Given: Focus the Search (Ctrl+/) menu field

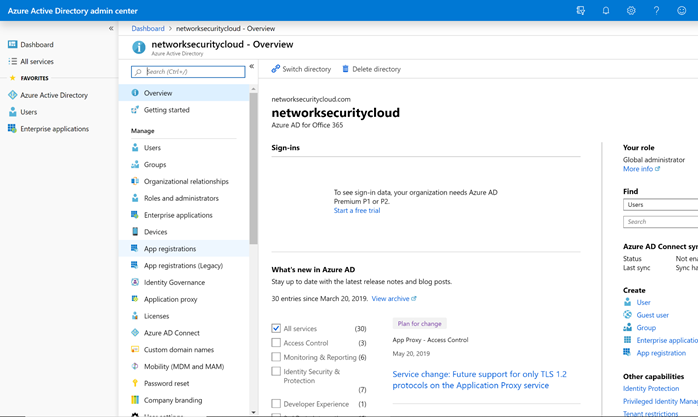Looking at the screenshot, I should [188, 72].
